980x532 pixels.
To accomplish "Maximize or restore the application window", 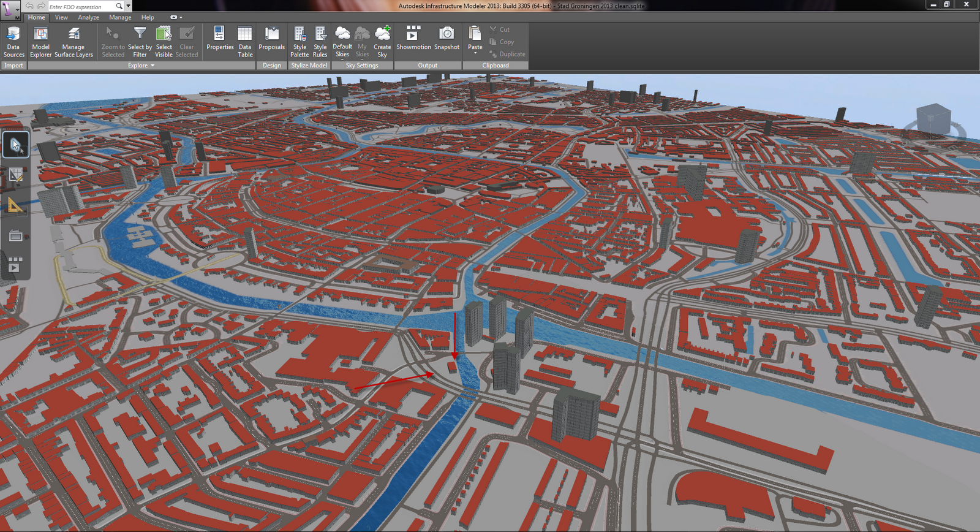I will [946, 4].
